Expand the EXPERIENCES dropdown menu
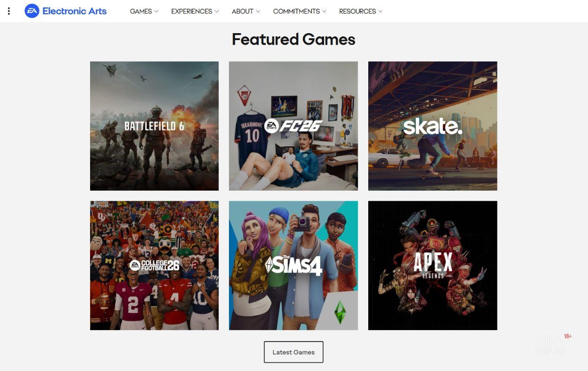 coord(195,11)
